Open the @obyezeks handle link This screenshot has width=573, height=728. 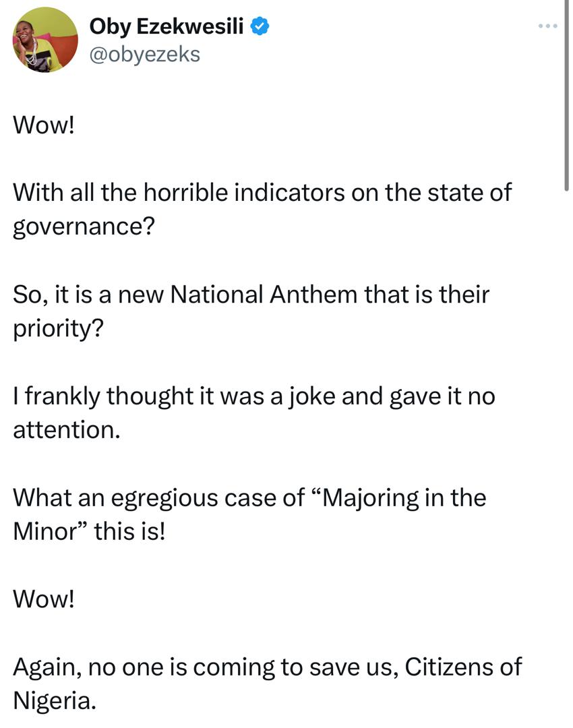pyautogui.click(x=144, y=54)
